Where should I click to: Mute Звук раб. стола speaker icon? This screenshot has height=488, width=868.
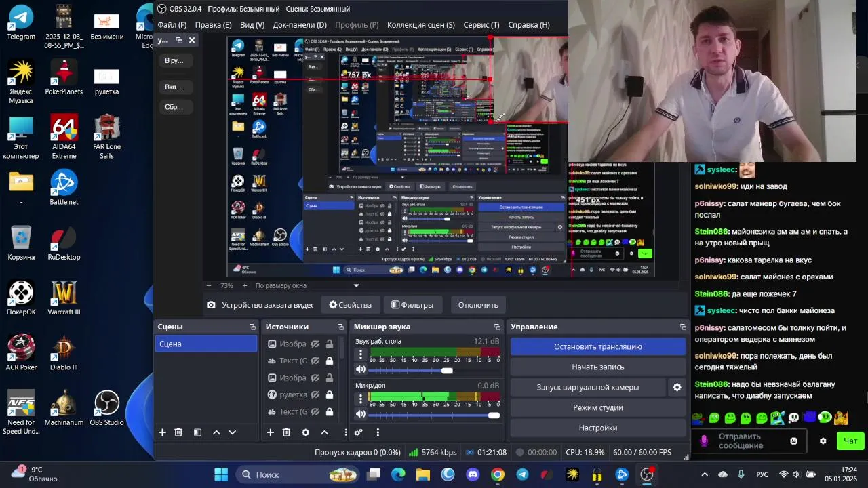click(x=361, y=369)
